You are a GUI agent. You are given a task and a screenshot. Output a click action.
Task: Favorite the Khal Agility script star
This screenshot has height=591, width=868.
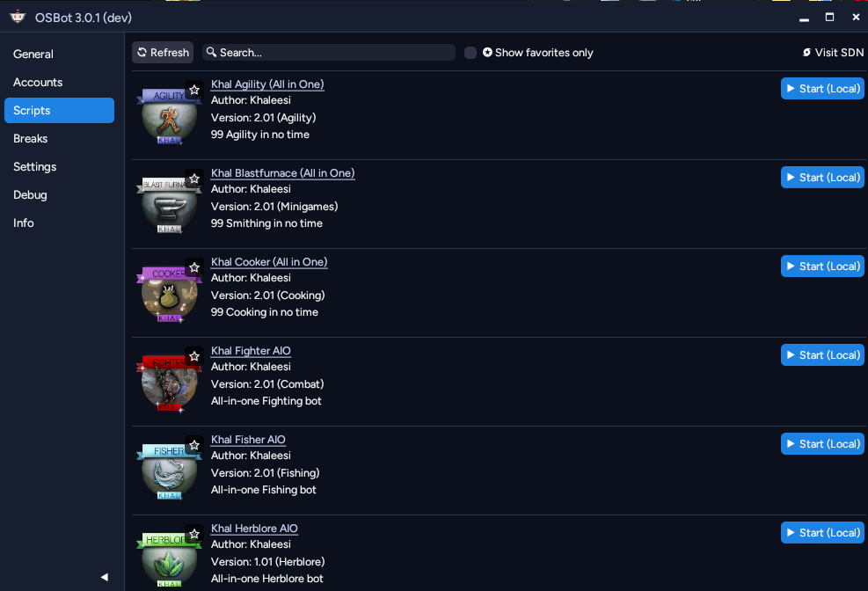pyautogui.click(x=194, y=90)
